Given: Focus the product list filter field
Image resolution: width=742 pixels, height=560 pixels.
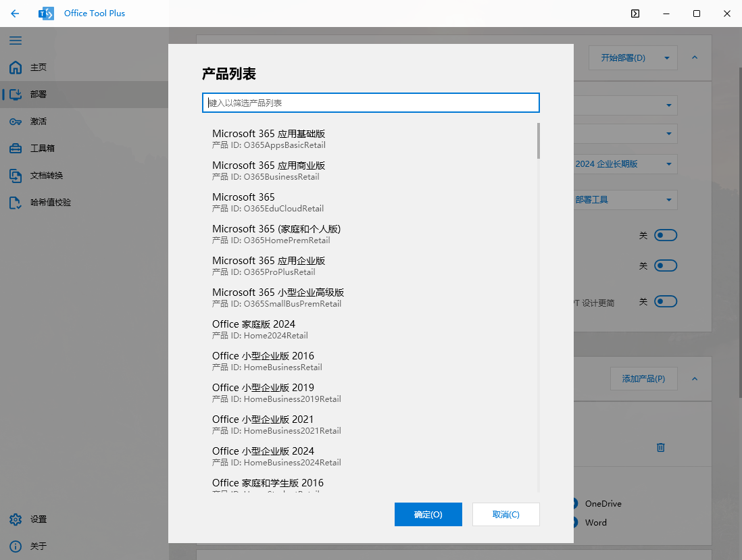Looking at the screenshot, I should click(x=370, y=103).
